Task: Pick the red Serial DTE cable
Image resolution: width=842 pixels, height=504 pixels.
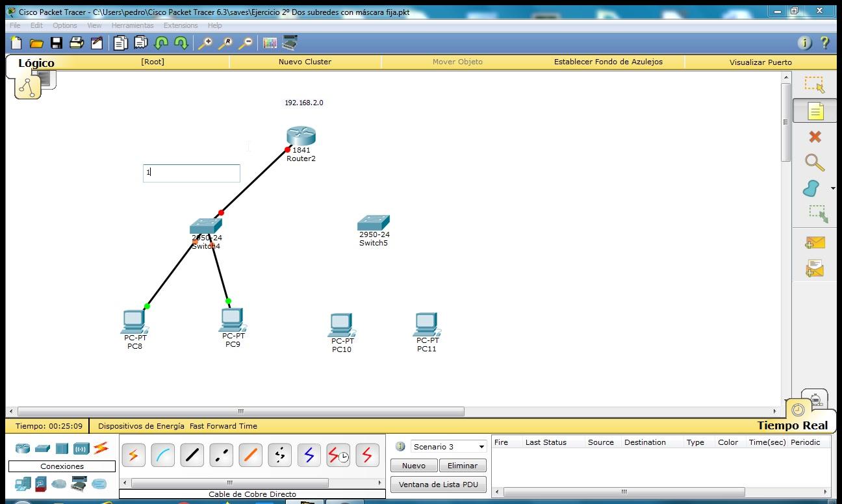Action: coord(367,456)
